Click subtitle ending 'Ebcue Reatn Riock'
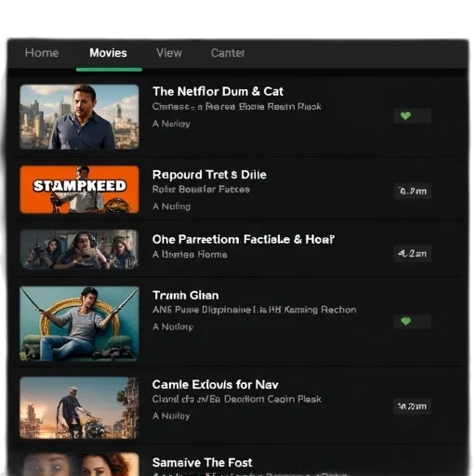 [237, 107]
